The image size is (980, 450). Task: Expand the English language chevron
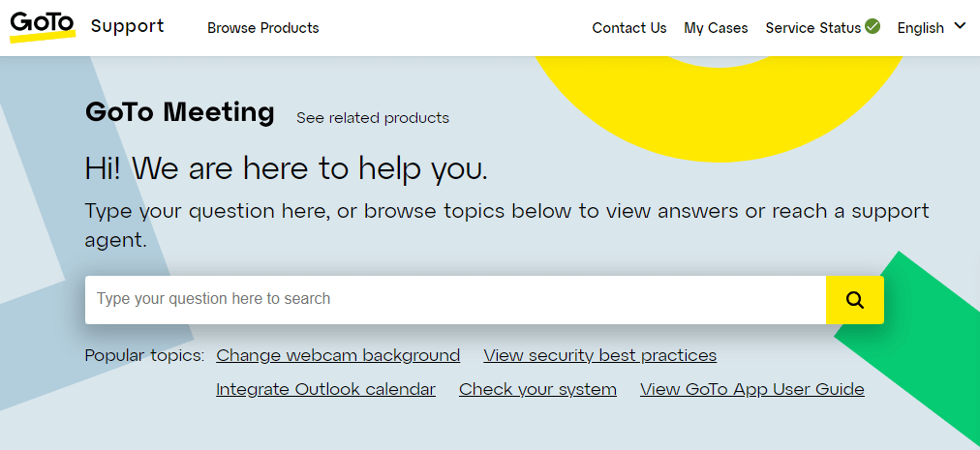[x=960, y=27]
